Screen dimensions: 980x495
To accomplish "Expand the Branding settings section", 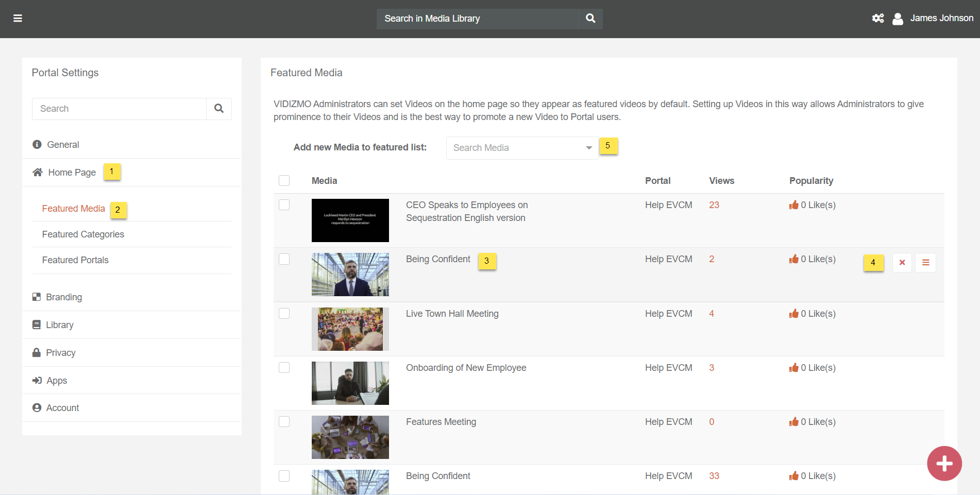I will pos(64,297).
